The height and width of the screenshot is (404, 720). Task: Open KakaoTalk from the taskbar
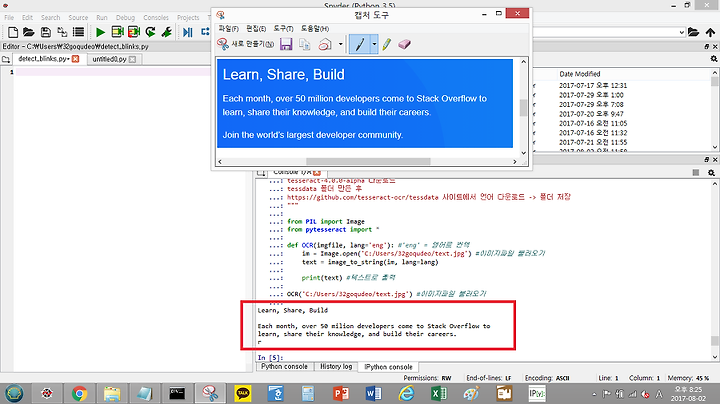click(x=242, y=393)
